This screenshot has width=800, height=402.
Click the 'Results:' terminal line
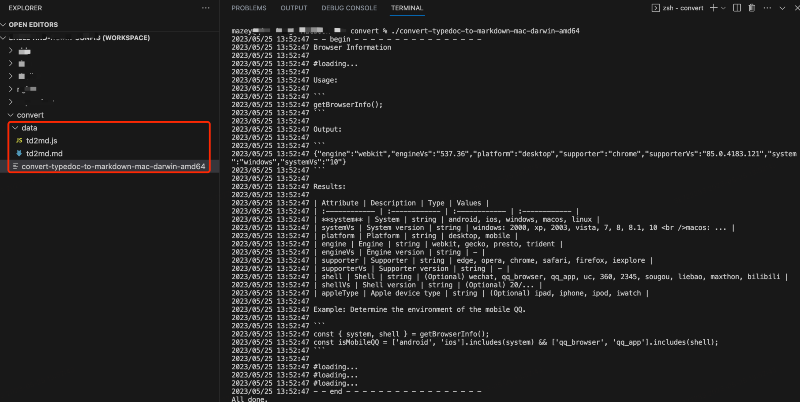330,186
